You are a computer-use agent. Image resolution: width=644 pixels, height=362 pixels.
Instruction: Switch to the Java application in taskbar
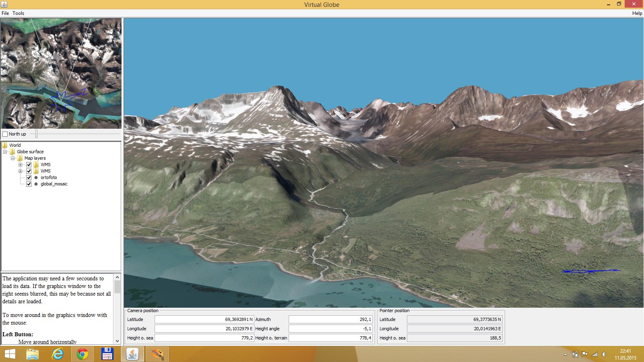coord(132,354)
